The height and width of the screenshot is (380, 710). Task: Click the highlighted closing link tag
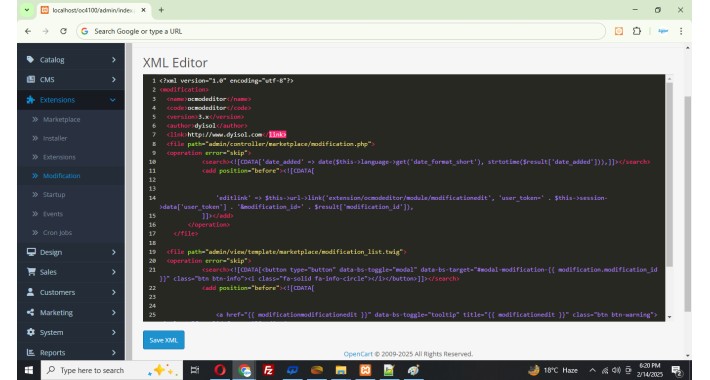(277, 135)
